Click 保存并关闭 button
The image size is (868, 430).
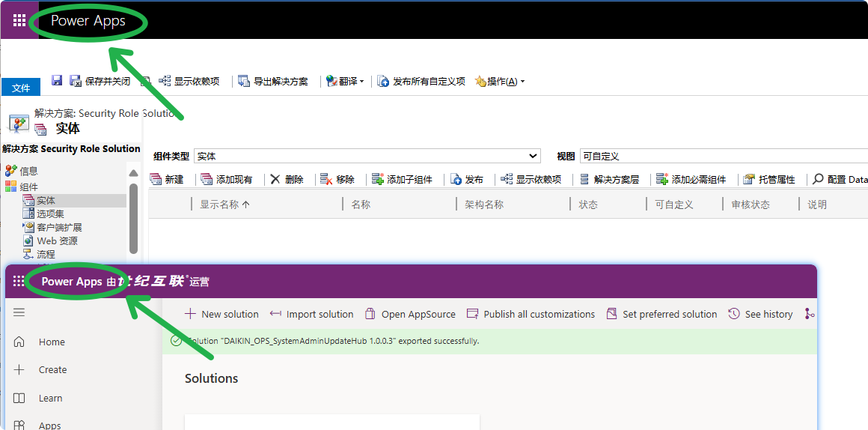tap(100, 82)
